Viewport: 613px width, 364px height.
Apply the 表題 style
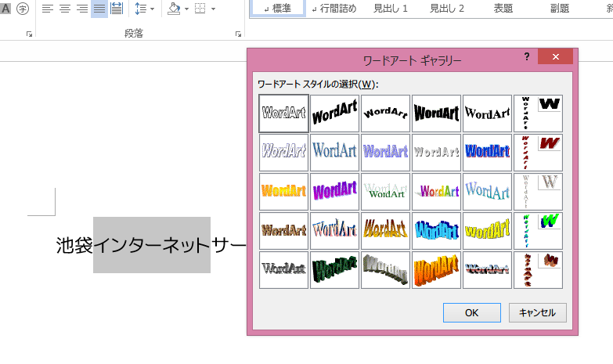click(503, 8)
